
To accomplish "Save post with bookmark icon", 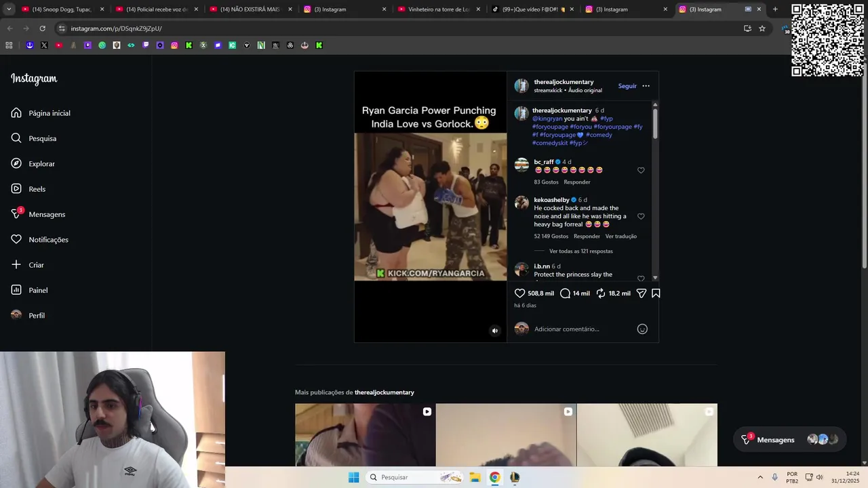I will (x=656, y=293).
